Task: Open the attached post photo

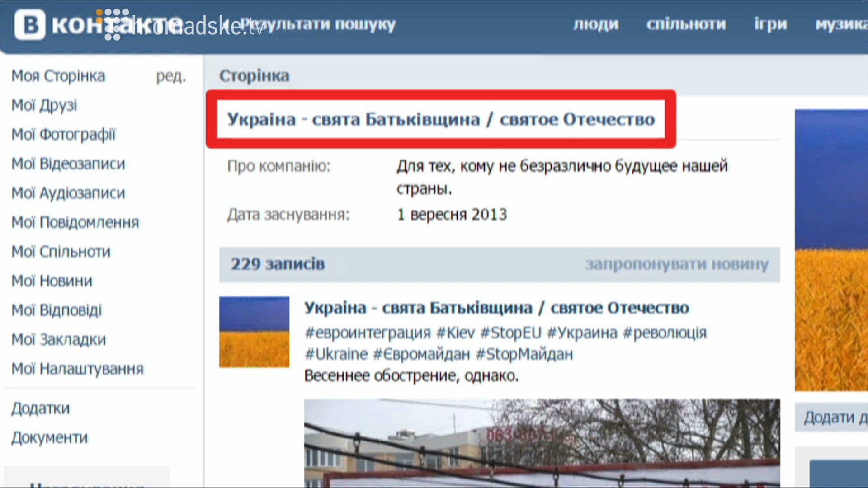Action: pyautogui.click(x=542, y=443)
